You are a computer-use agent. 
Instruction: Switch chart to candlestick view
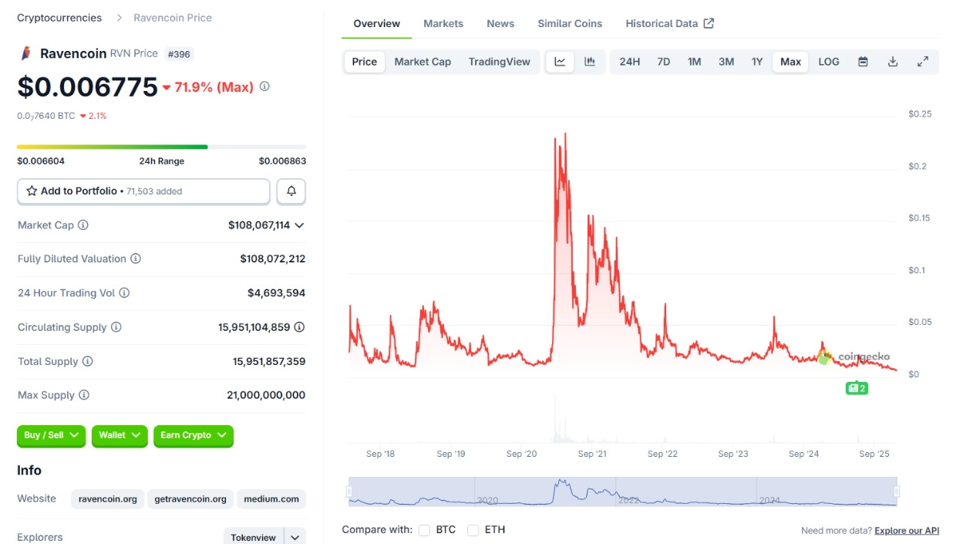(590, 61)
